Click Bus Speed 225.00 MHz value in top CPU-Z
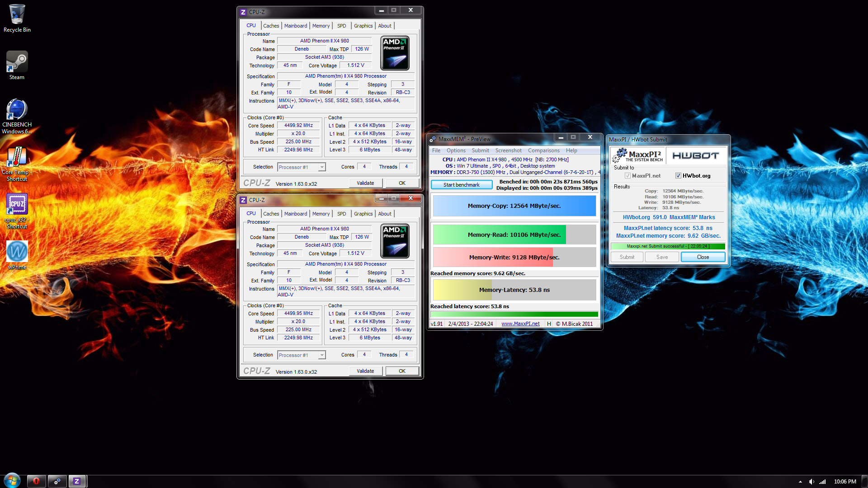The image size is (868, 488). 298,142
